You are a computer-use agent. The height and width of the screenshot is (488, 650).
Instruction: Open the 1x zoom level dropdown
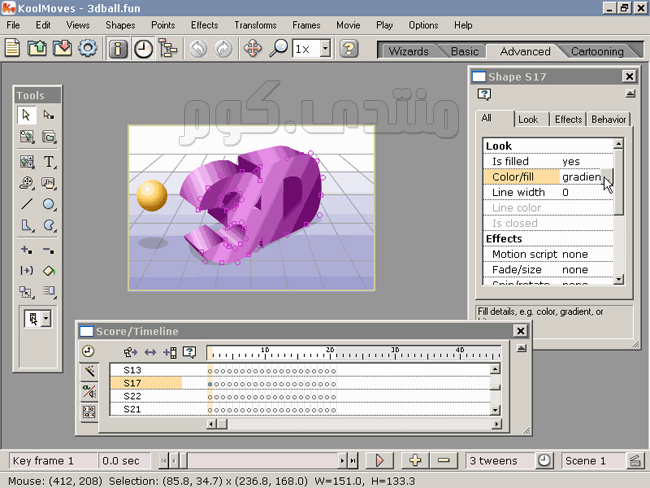coord(324,48)
